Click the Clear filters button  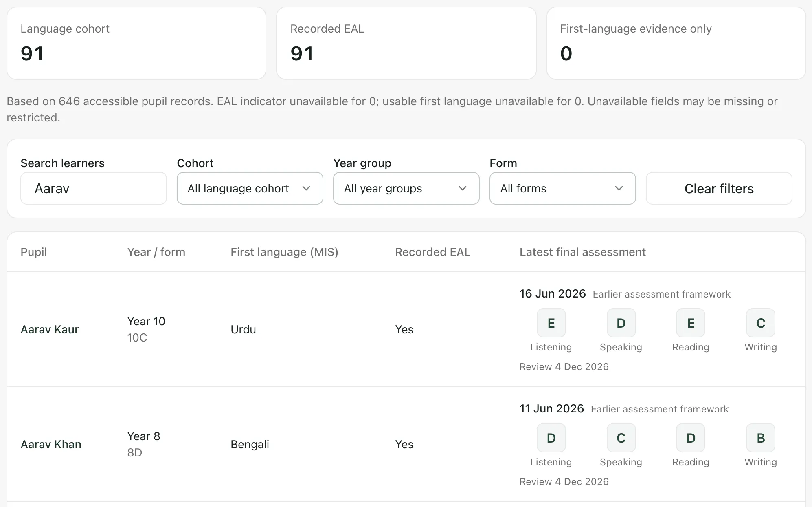[x=719, y=188]
